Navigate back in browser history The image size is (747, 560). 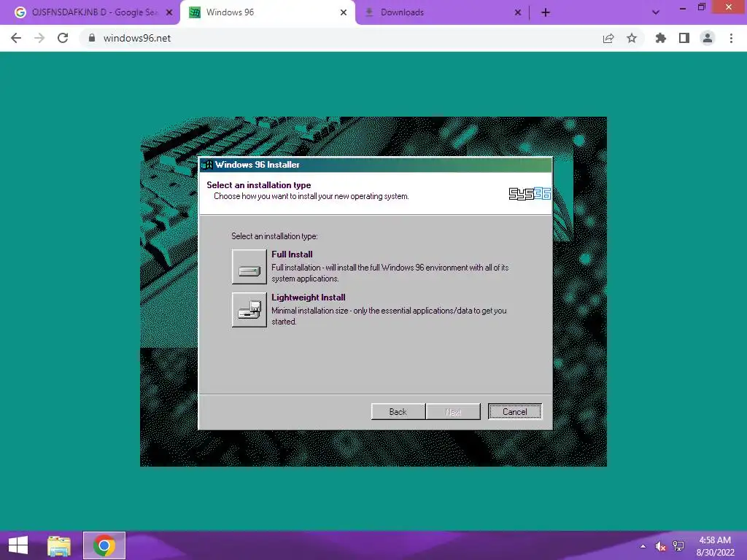16,38
